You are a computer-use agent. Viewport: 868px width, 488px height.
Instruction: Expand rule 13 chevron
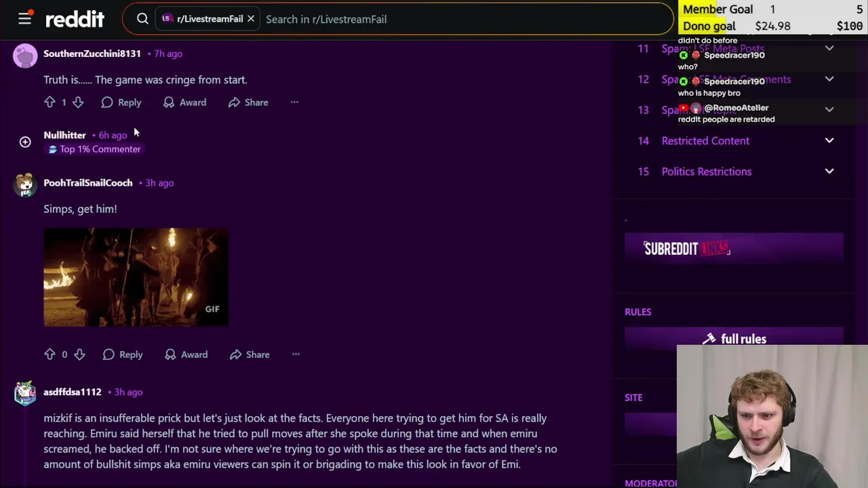[829, 110]
